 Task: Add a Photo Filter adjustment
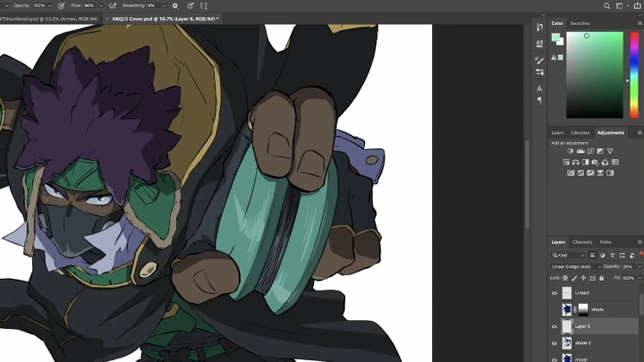[x=595, y=162]
